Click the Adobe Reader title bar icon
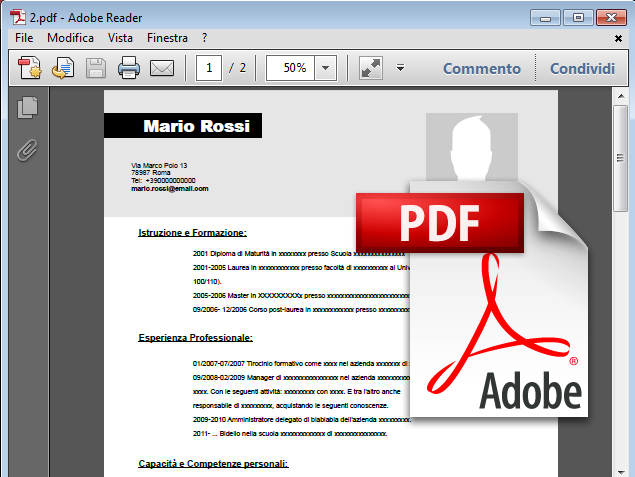The image size is (635, 477). pyautogui.click(x=17, y=17)
